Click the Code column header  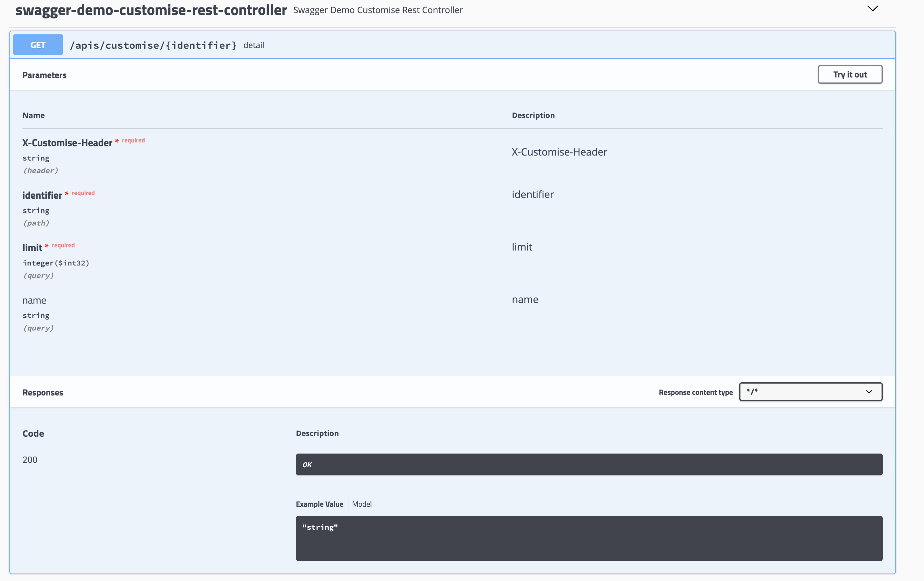pyautogui.click(x=33, y=434)
